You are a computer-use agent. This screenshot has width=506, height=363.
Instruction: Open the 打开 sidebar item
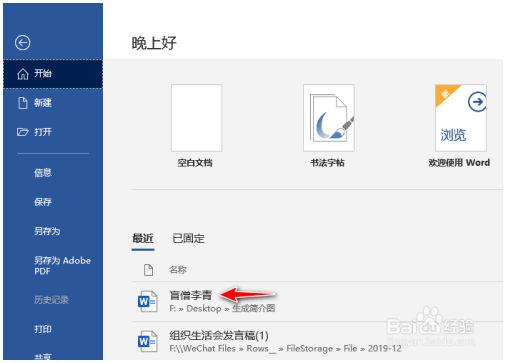point(53,132)
